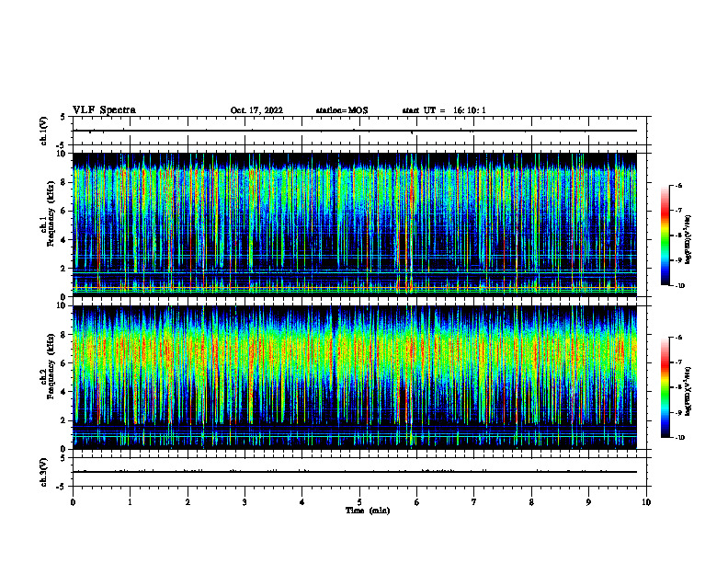Click the ch.2 spectrogram panel

click(x=354, y=377)
